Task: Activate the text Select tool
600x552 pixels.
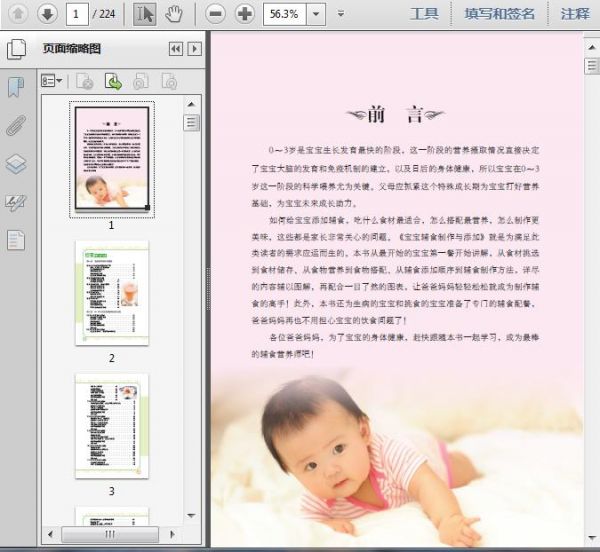Action: coord(145,14)
